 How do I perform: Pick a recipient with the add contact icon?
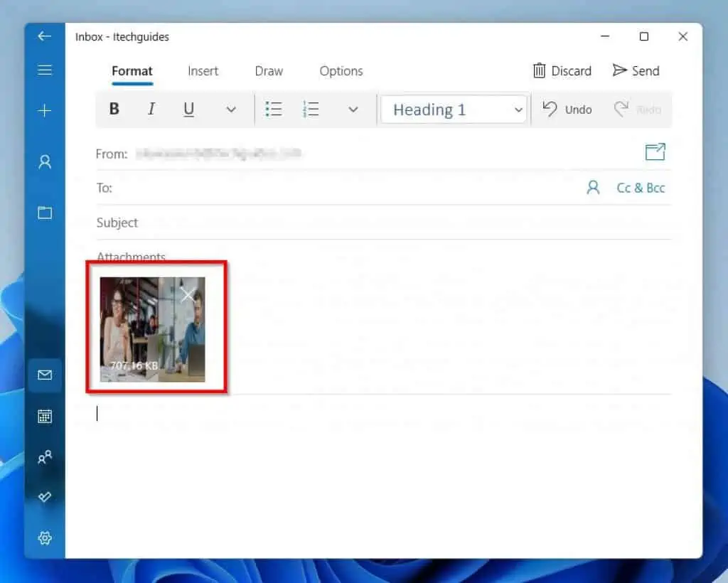pos(594,187)
